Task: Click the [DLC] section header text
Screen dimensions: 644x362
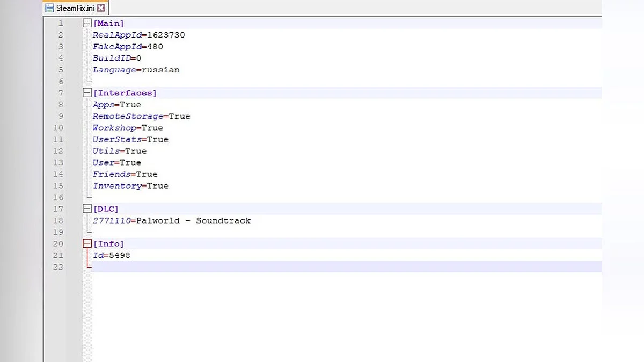Action: (106, 209)
